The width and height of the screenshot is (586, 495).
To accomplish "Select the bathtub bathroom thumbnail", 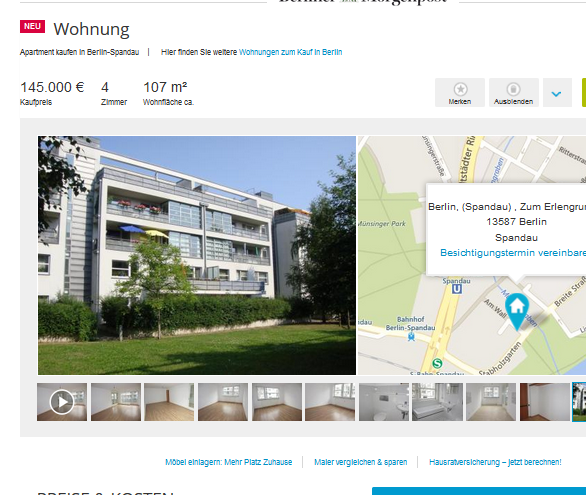I will click(437, 402).
